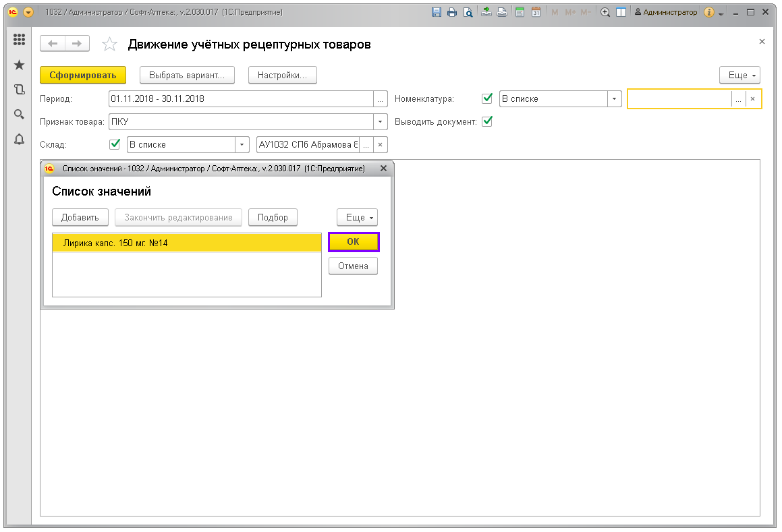
Task: Toggle the Выводить документ checkbox
Action: click(x=487, y=121)
